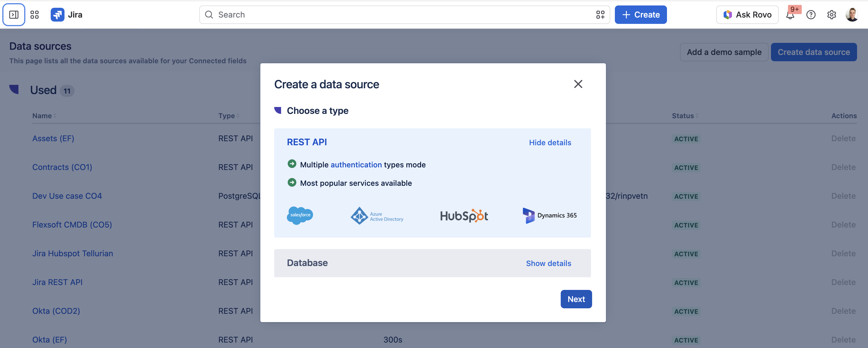Image resolution: width=868 pixels, height=348 pixels.
Task: Open Flexsoft CMDB (CO5) data source
Action: pyautogui.click(x=72, y=225)
